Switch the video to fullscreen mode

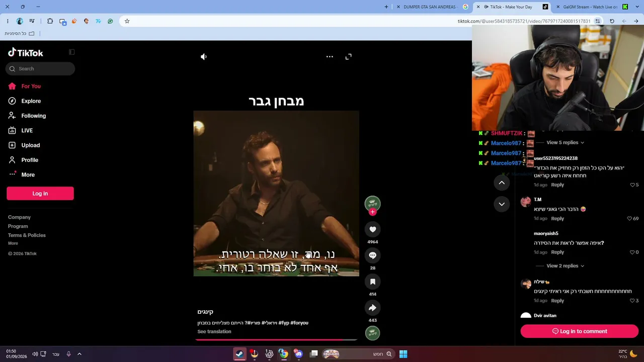348,57
